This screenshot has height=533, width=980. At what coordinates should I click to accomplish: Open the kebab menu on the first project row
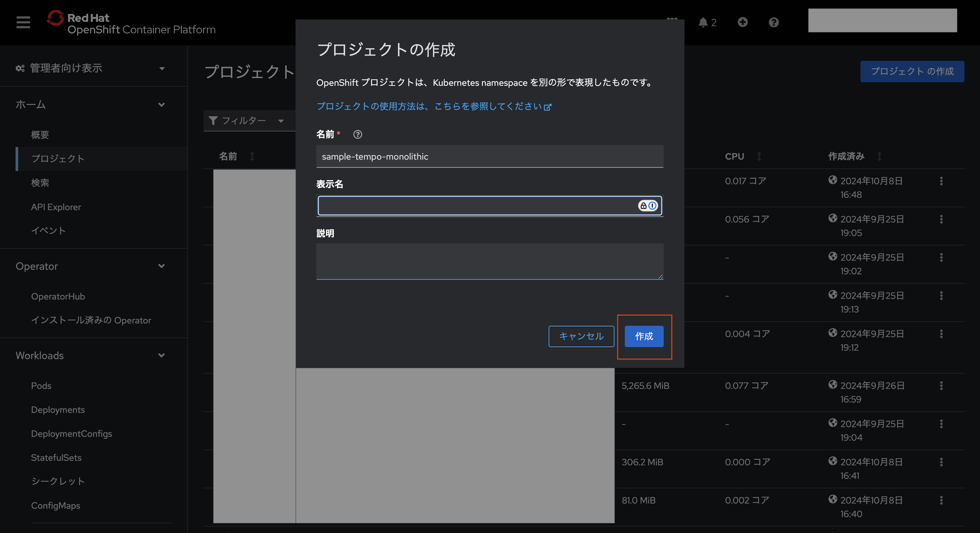pyautogui.click(x=941, y=181)
